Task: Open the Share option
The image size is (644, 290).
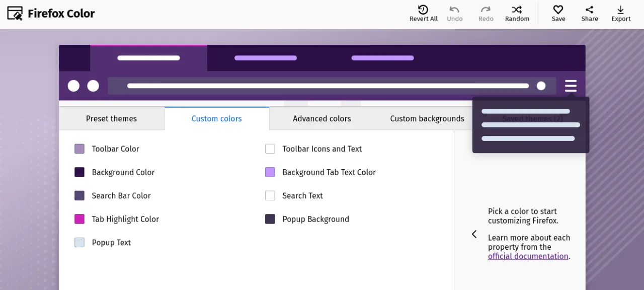Action: pos(589,14)
